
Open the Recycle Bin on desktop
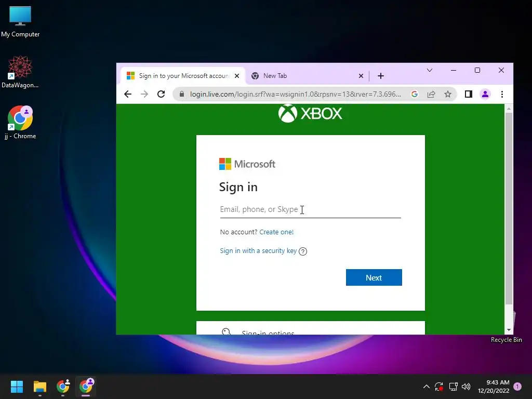(506, 340)
